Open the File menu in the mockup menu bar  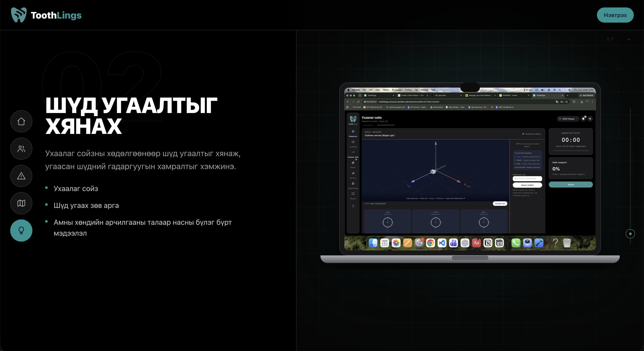364,90
